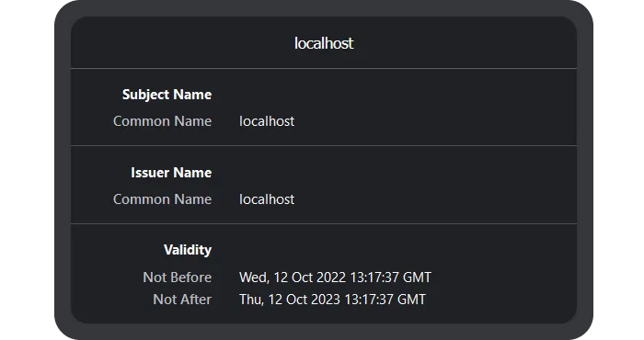Click the Not After label

(182, 300)
